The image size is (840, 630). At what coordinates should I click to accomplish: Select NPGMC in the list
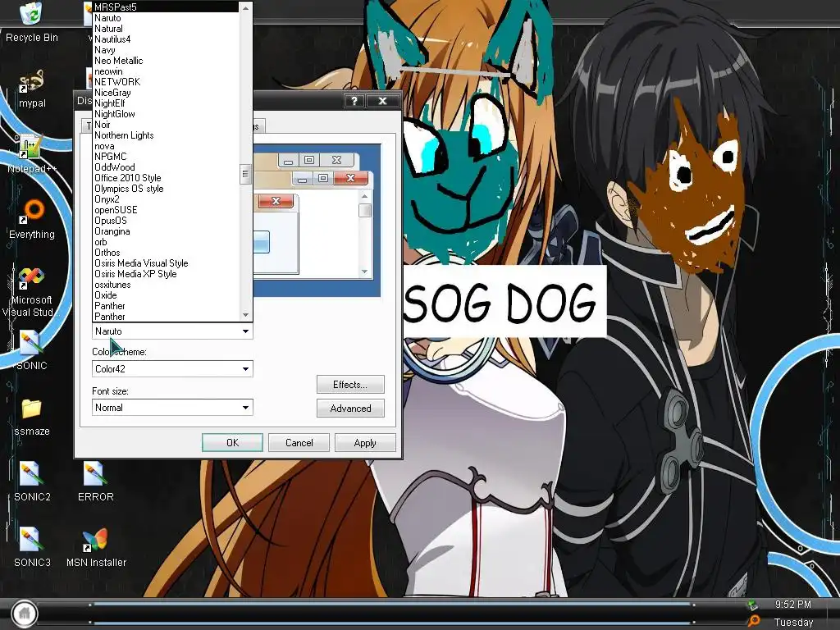[x=166, y=157]
